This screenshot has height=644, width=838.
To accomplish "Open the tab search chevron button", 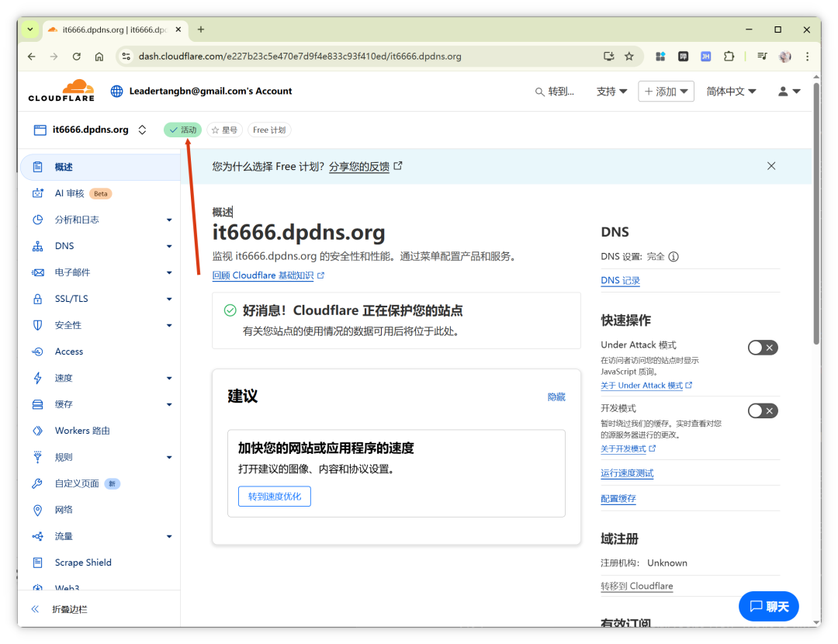I will [30, 29].
